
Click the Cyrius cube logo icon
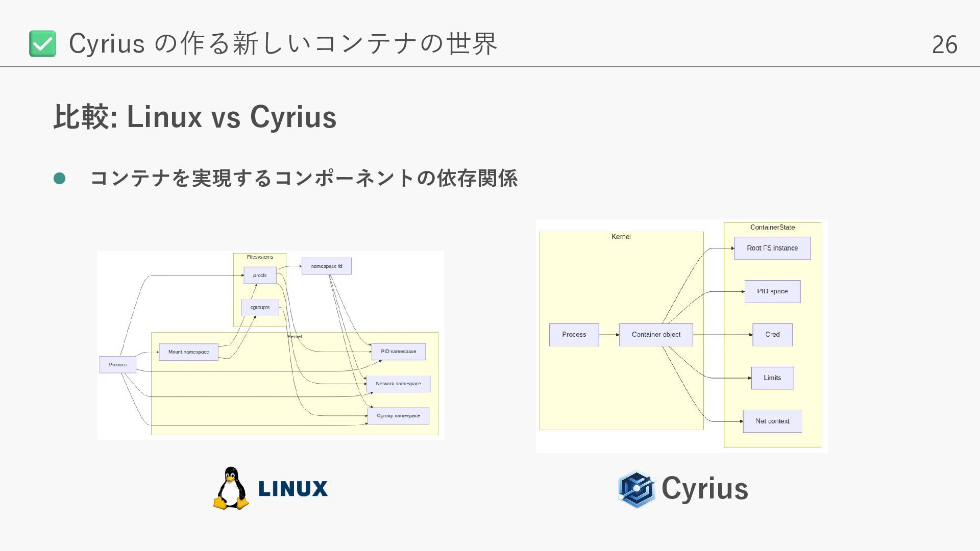636,489
